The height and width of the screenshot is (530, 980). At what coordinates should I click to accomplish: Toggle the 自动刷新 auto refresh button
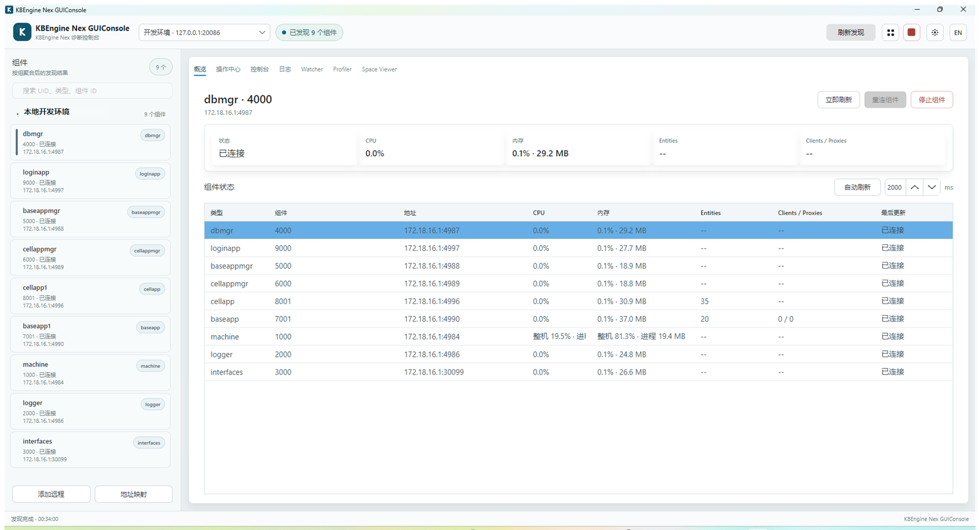pyautogui.click(x=857, y=187)
